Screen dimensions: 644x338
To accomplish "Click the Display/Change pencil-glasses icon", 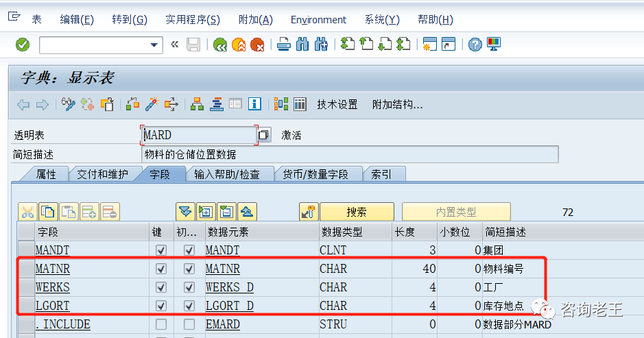I will (68, 104).
